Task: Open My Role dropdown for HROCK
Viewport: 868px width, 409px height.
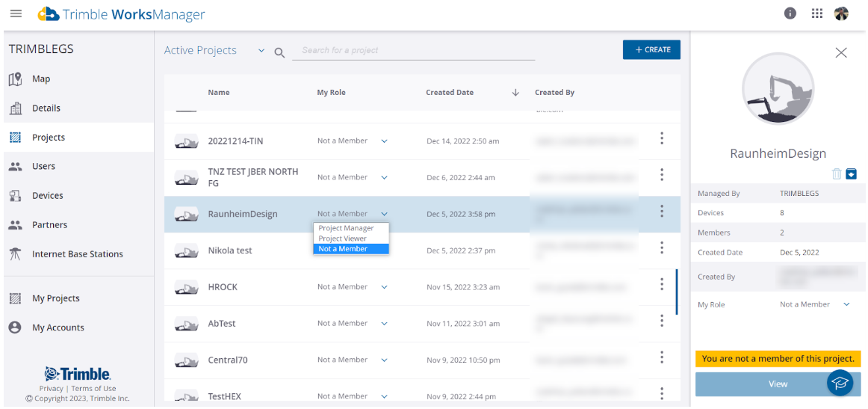Action: click(x=384, y=287)
